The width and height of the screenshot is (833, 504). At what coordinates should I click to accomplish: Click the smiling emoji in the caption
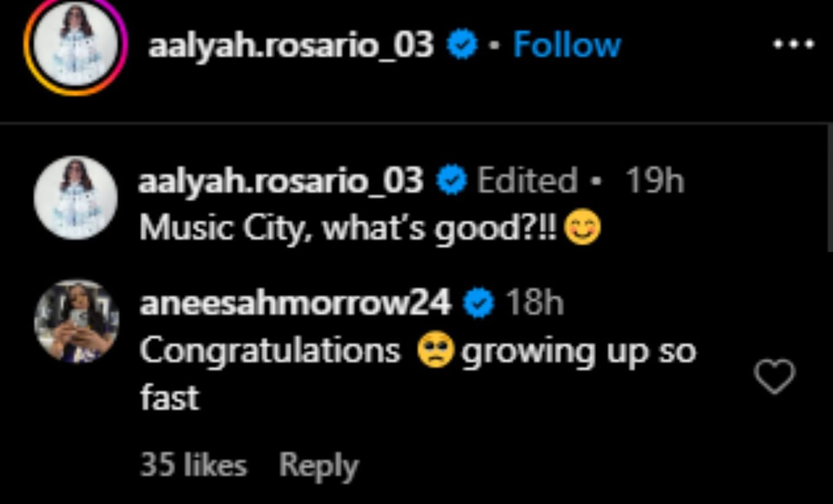(582, 227)
